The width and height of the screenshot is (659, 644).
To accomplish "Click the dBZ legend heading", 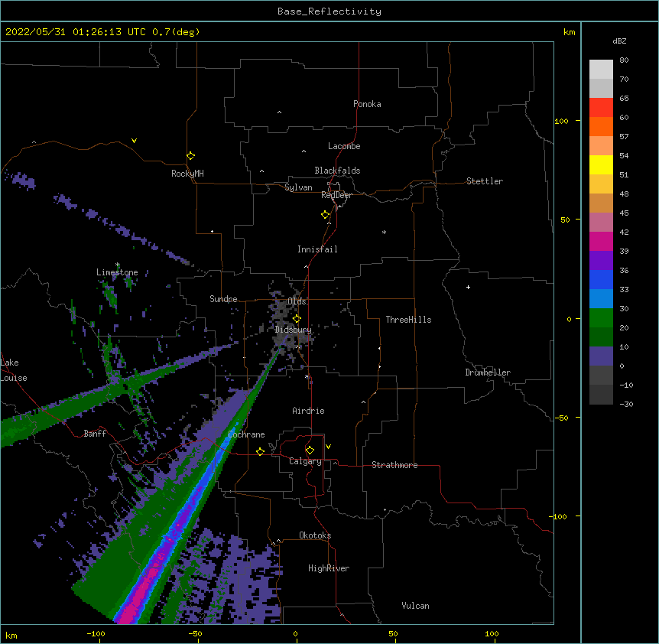I will pyautogui.click(x=619, y=41).
